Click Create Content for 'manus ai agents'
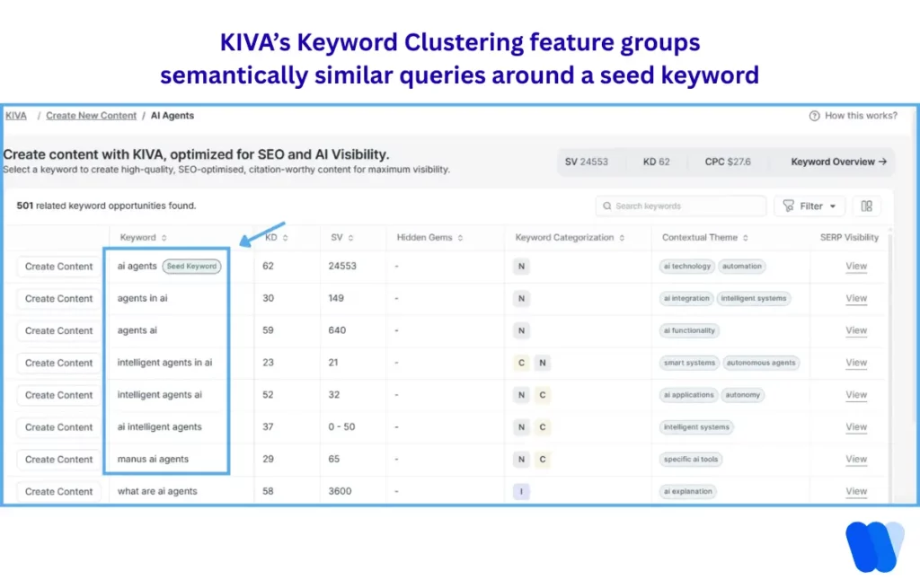The width and height of the screenshot is (920, 588). [58, 459]
